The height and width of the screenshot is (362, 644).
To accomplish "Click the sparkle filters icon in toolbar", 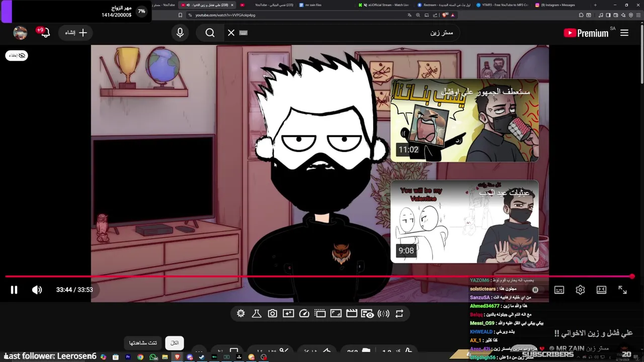I will [x=288, y=313].
